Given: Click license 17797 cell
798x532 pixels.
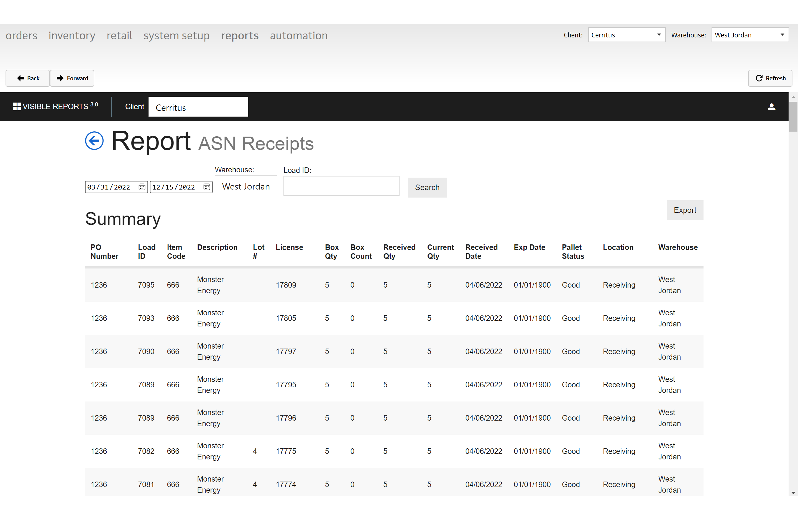Looking at the screenshot, I should coord(286,352).
